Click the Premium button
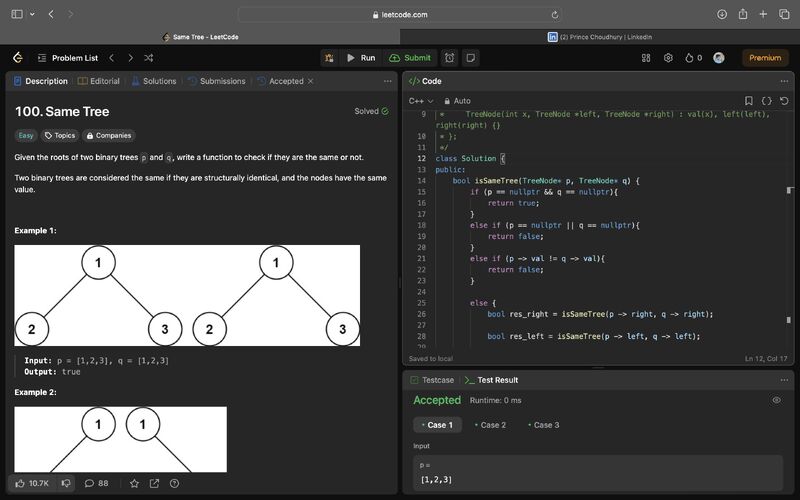800x500 pixels. (765, 58)
